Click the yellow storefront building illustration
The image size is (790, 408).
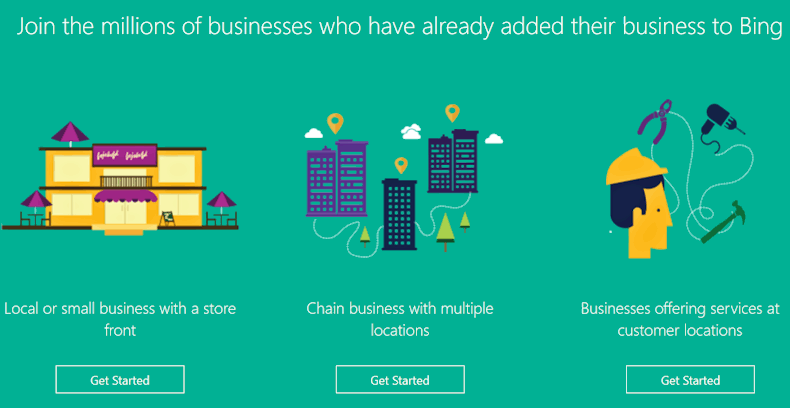pos(123,190)
